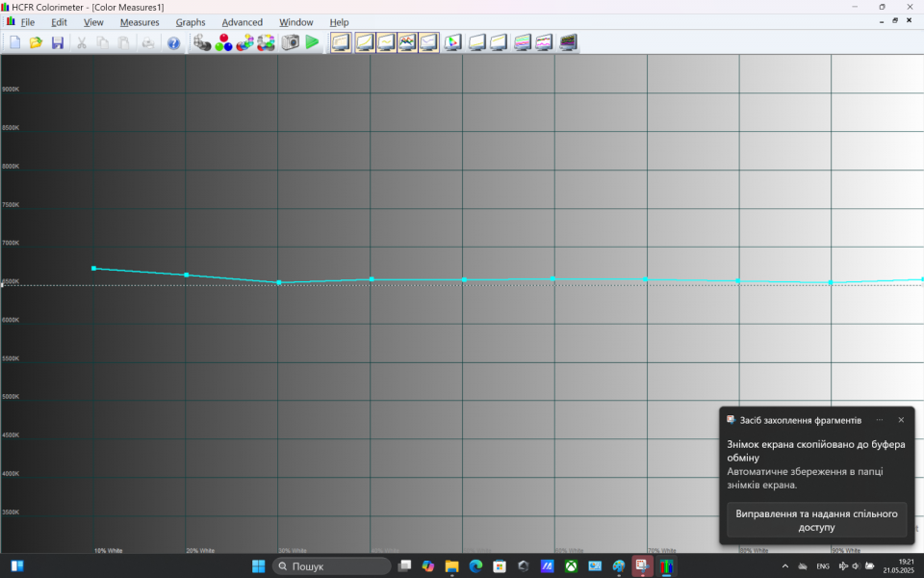Click the '20% White' axis label

(x=200, y=550)
